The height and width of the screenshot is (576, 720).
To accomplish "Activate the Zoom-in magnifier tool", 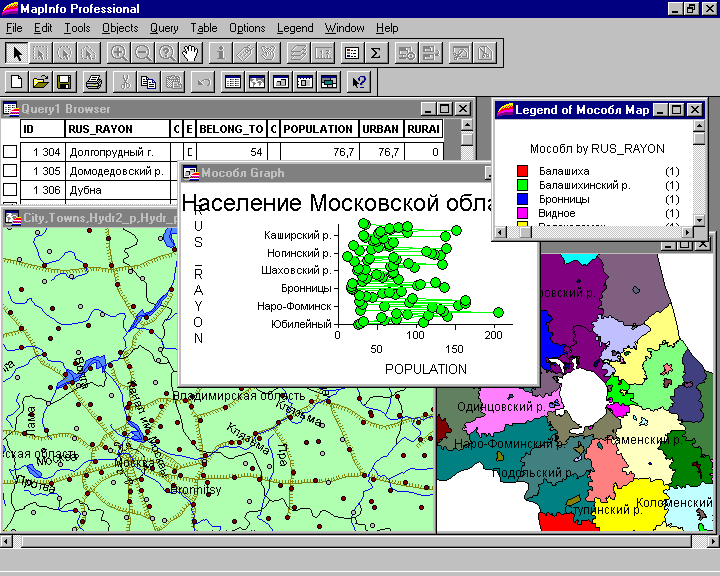I will (118, 53).
